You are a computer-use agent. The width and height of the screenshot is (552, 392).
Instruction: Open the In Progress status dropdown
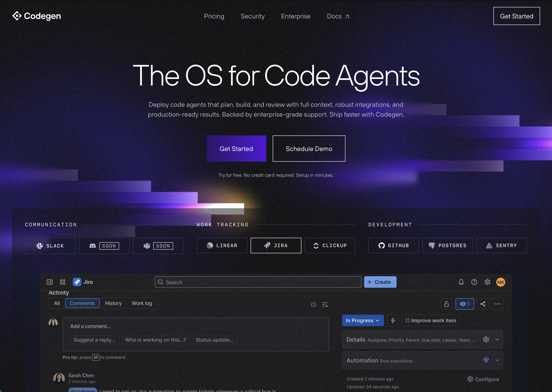point(362,320)
